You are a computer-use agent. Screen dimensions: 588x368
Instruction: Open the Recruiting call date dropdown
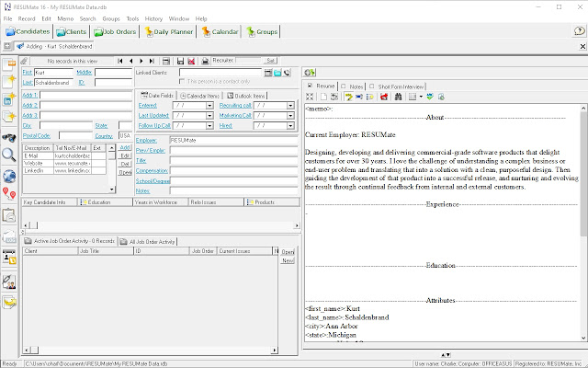click(290, 106)
